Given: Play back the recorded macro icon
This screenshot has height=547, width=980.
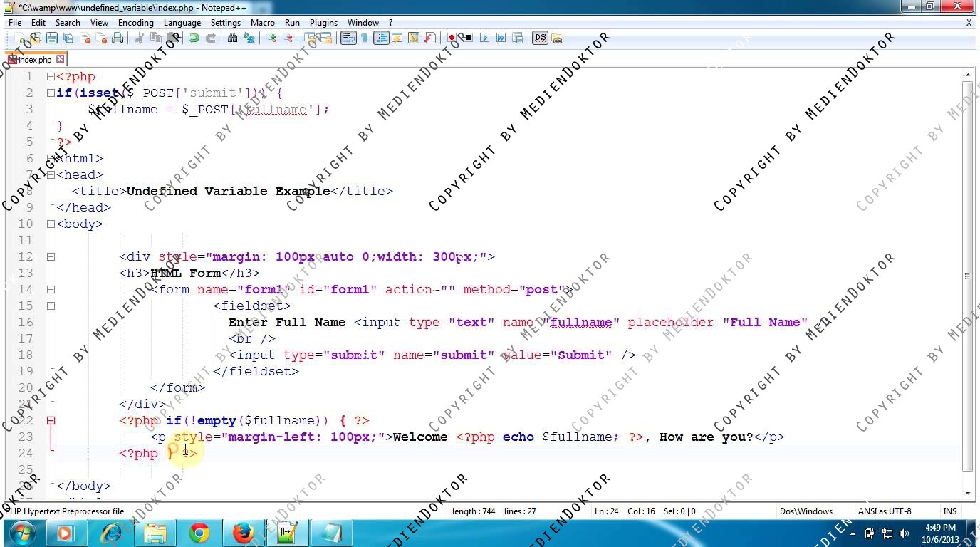Looking at the screenshot, I should pyautogui.click(x=485, y=38).
